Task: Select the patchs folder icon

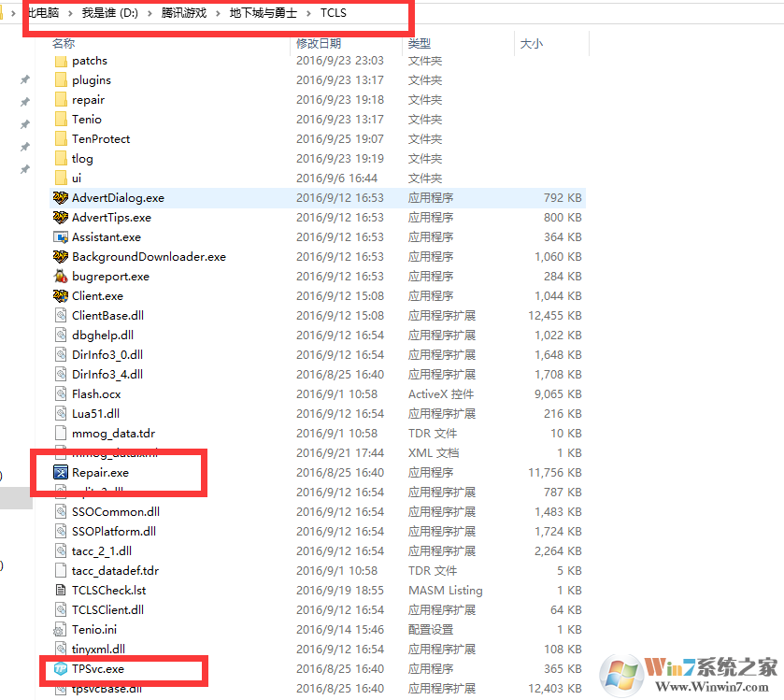Action: tap(61, 61)
